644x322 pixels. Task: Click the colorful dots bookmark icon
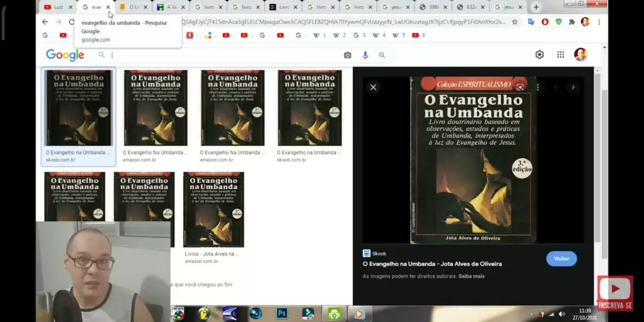pos(208,36)
